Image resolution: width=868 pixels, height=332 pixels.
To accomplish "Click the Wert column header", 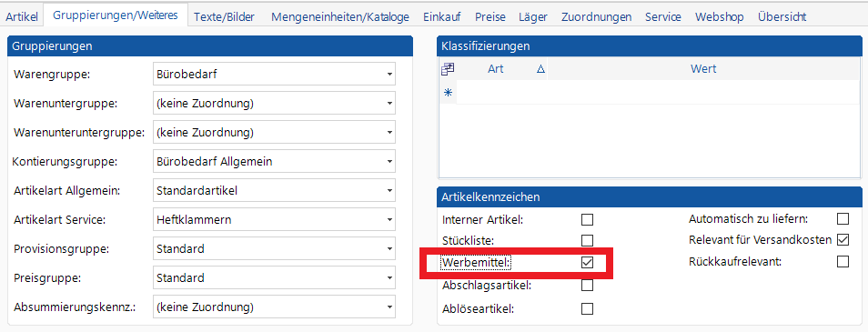I will click(703, 69).
